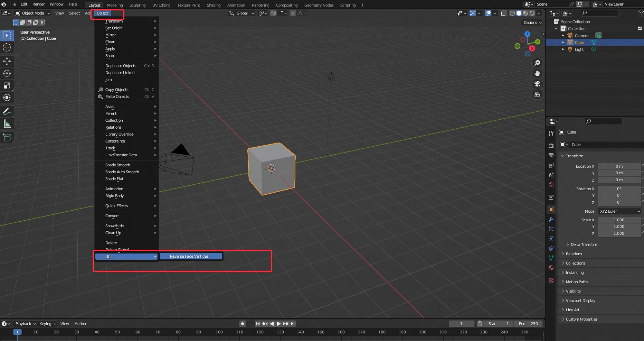The image size is (644, 341).
Task: Toggle the snapping magnet icon in header
Action: coord(273,13)
